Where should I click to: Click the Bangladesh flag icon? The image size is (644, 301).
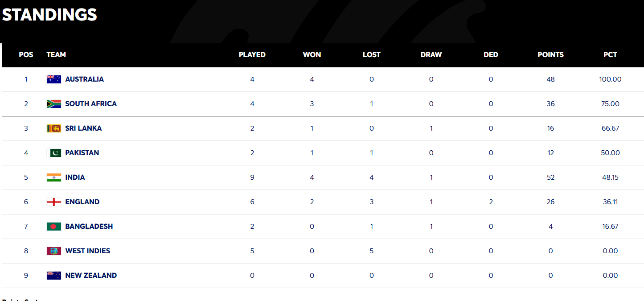53,227
